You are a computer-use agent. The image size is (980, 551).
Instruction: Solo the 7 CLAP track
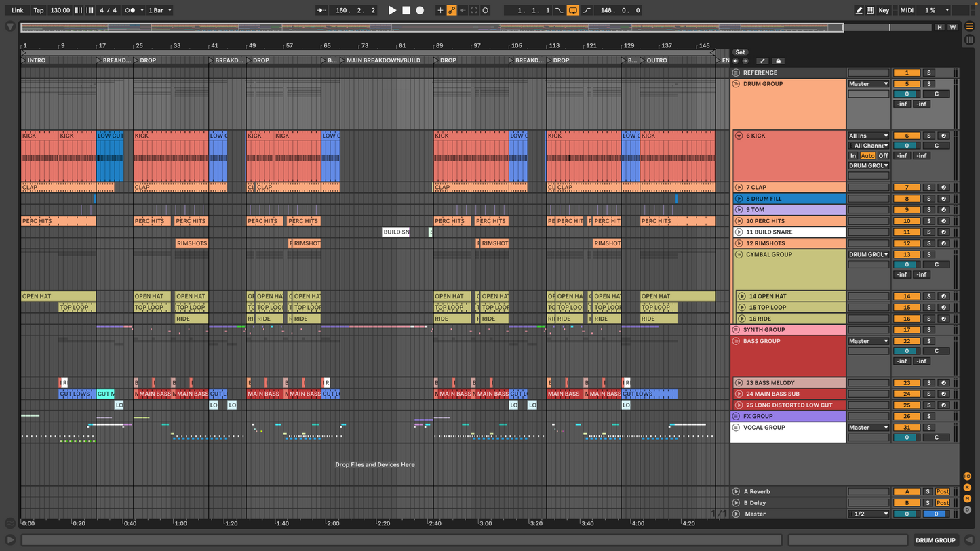coord(929,188)
